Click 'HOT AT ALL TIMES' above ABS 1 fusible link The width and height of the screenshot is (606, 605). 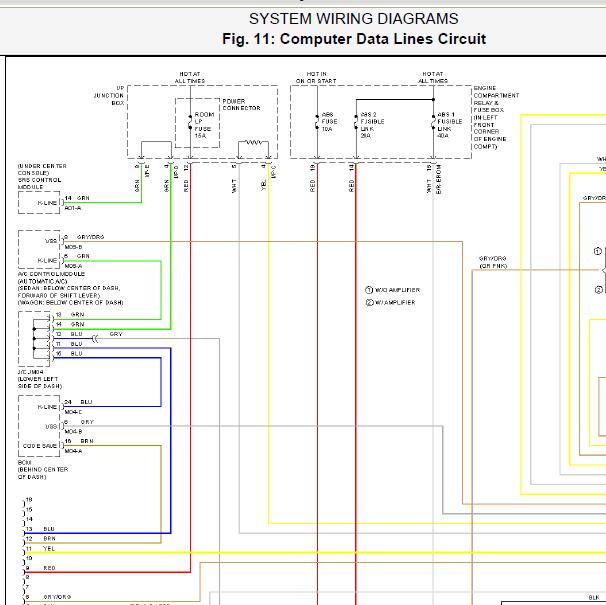point(433,77)
